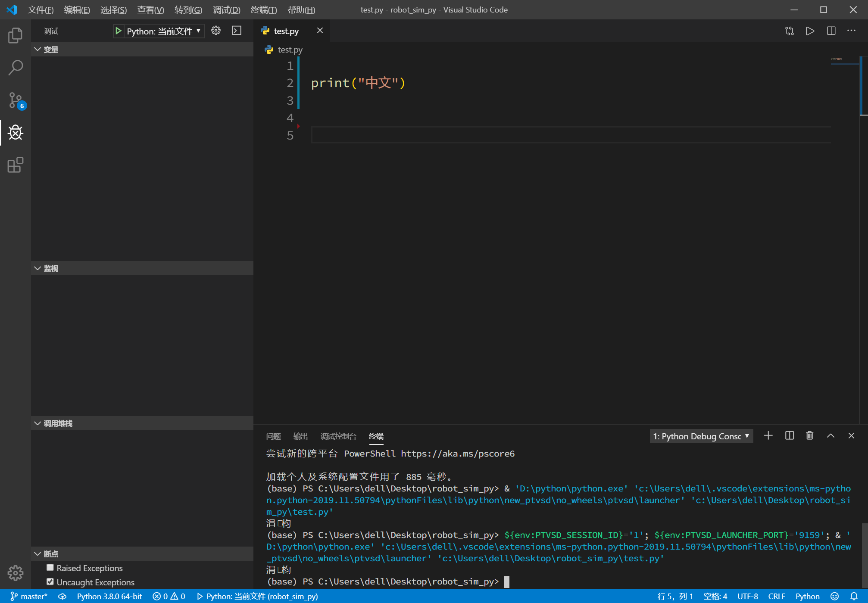Screen dimensions: 868x603
Task: Open the Explorer view
Action: click(x=16, y=36)
